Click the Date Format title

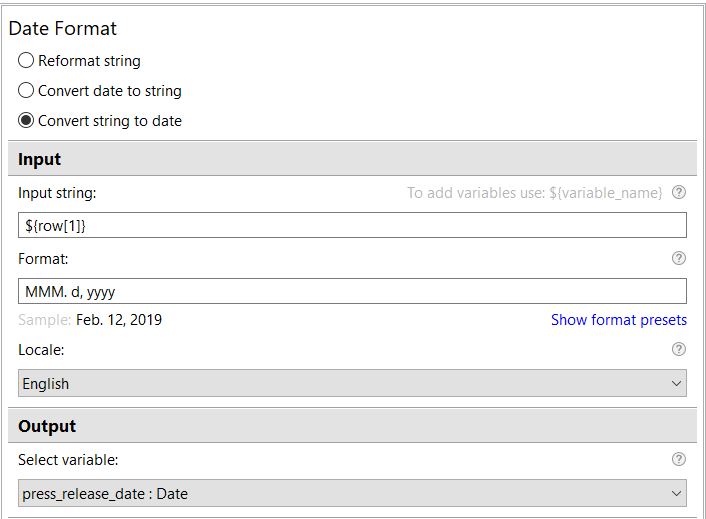[63, 28]
